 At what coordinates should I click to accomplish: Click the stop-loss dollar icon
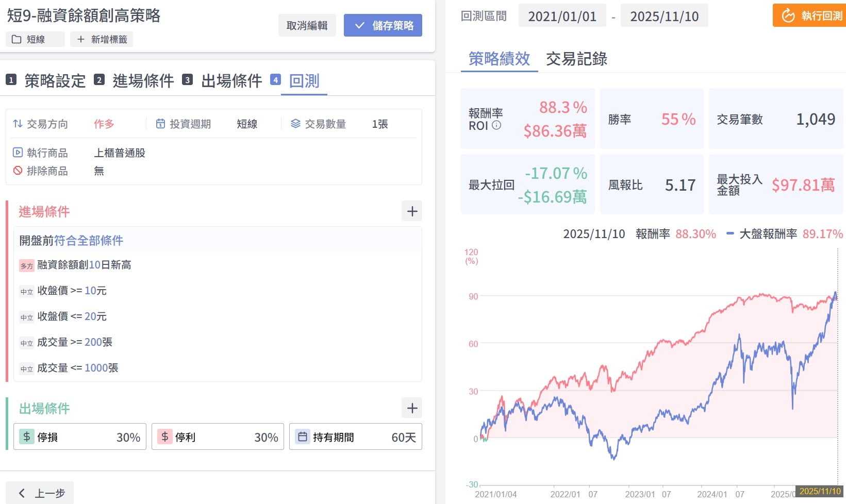point(27,437)
